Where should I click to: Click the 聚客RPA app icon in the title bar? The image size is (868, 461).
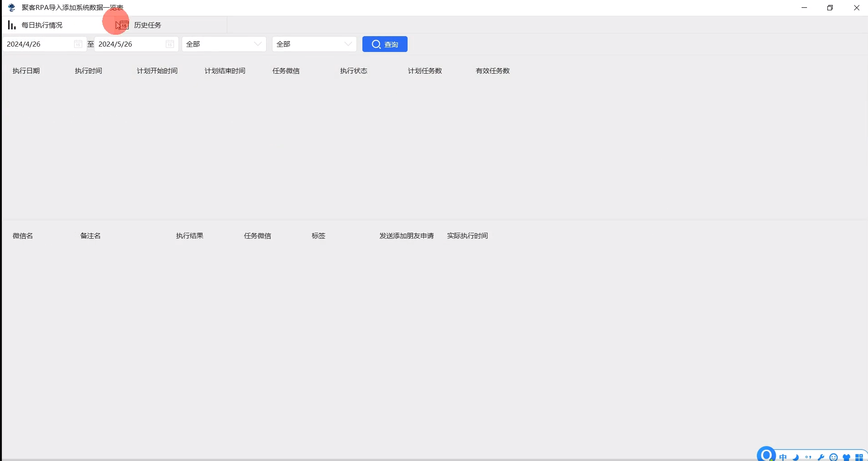click(x=11, y=8)
